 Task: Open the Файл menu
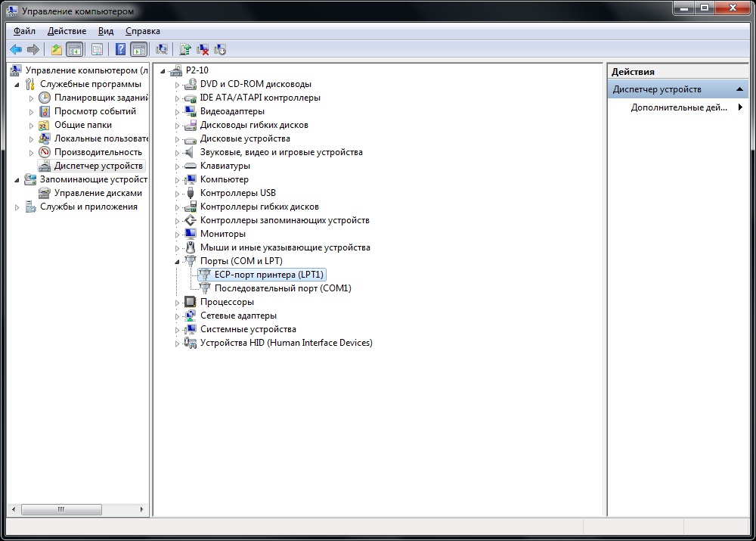point(25,31)
